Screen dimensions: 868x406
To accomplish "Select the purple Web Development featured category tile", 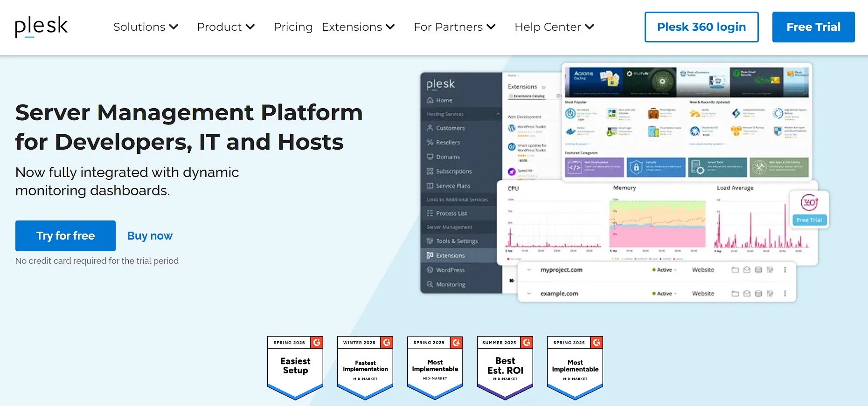I will coord(594,167).
